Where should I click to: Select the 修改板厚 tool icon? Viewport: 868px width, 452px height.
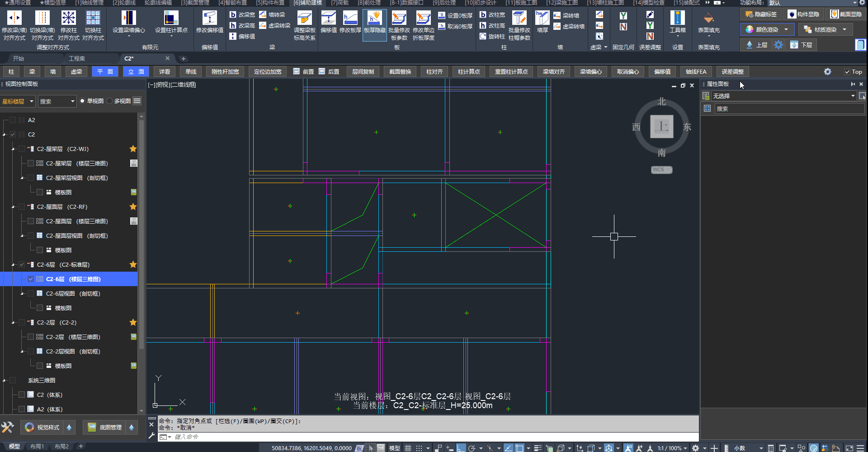350,18
